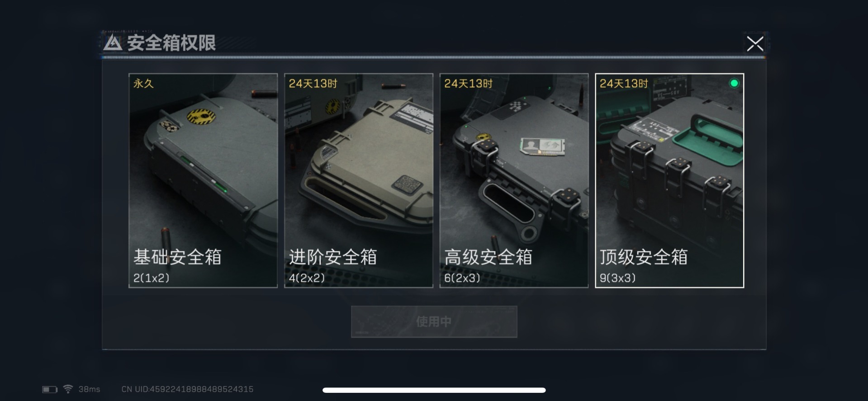Click the 24天13时 timer on 进阶安全箱
Screen dimensions: 868x401
click(x=313, y=84)
